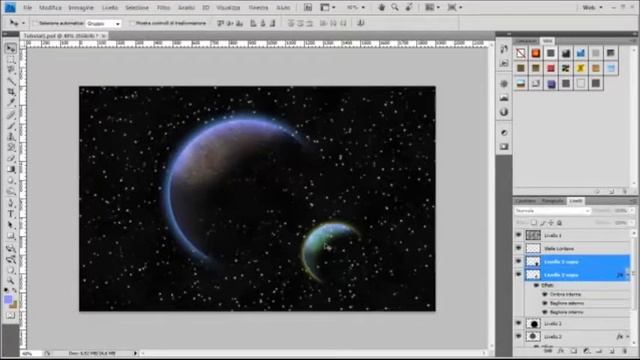The image size is (640, 360).
Task: Select the Pen tool
Action: [11, 203]
